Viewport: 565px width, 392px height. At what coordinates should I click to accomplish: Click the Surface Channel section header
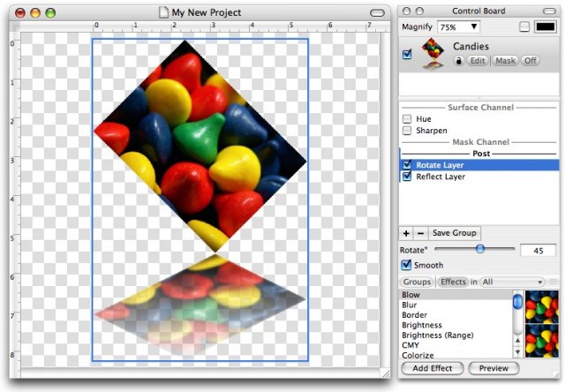coord(480,108)
